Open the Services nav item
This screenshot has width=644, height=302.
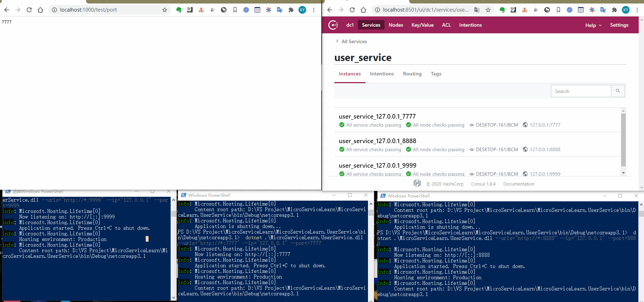371,25
